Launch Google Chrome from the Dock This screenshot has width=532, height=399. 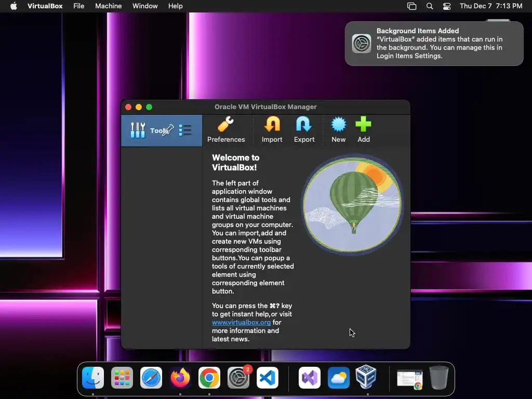point(209,378)
